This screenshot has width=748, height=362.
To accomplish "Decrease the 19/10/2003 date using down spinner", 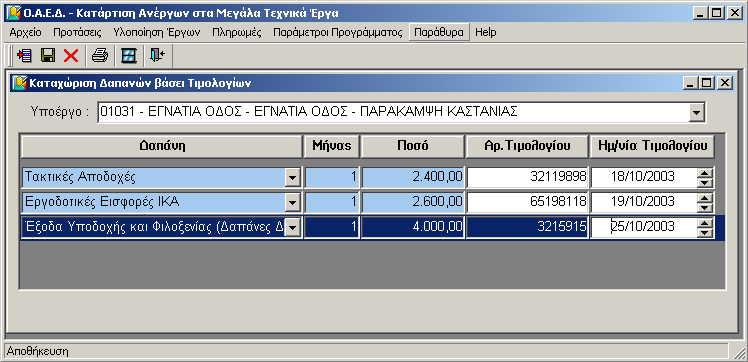I will [x=704, y=207].
